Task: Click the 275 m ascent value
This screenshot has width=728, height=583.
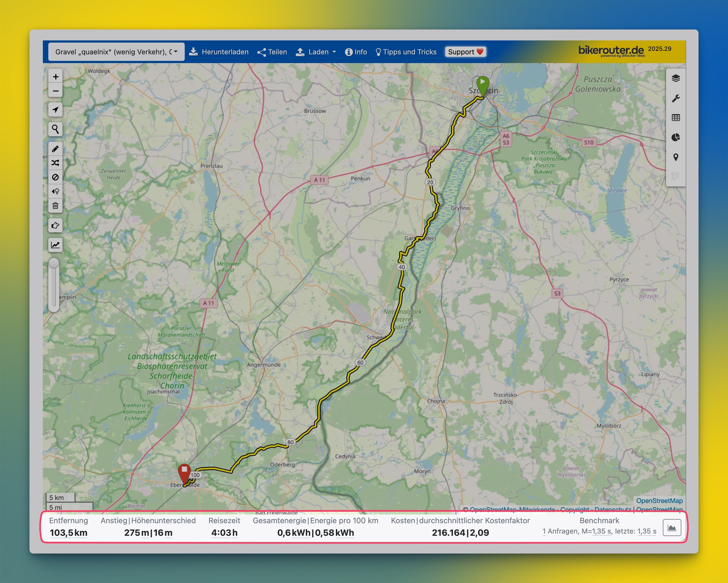Action: [137, 533]
